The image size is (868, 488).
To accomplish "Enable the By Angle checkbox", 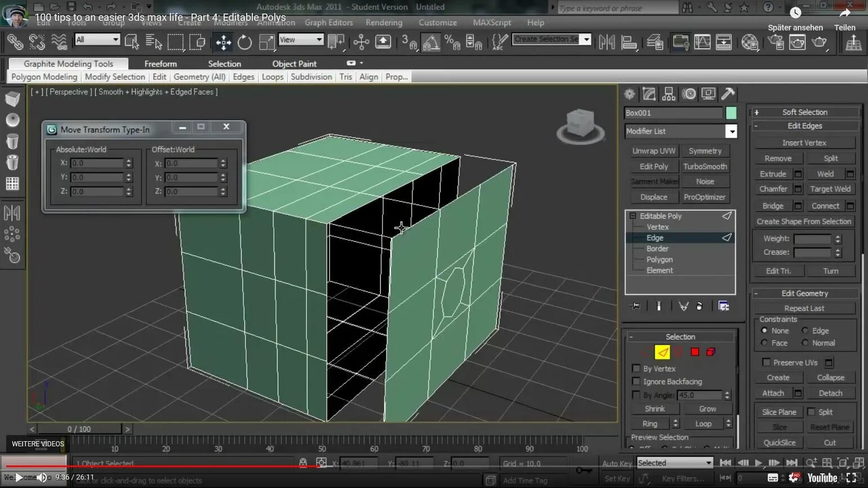I will tap(636, 395).
